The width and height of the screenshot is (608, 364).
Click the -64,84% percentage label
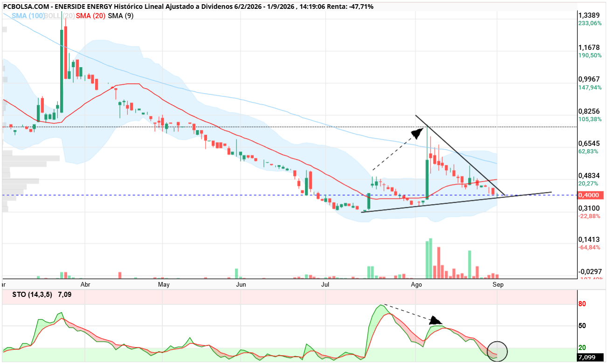coord(589,247)
